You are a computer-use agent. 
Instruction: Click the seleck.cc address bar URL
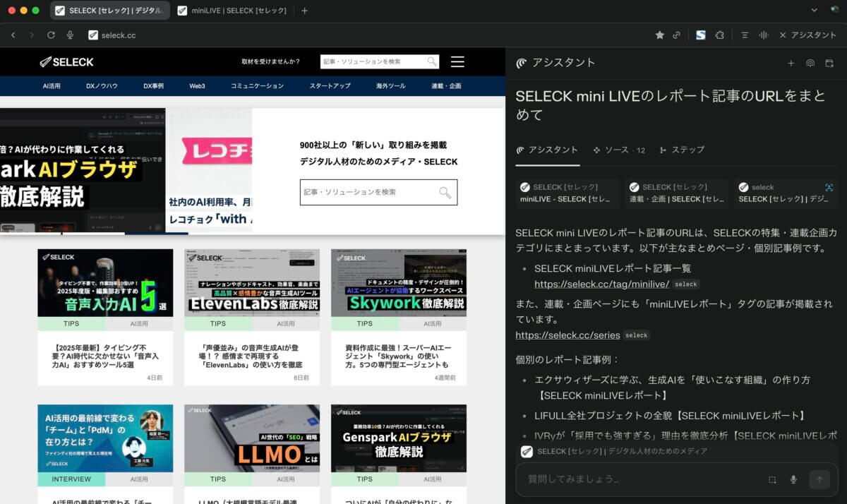coord(119,35)
